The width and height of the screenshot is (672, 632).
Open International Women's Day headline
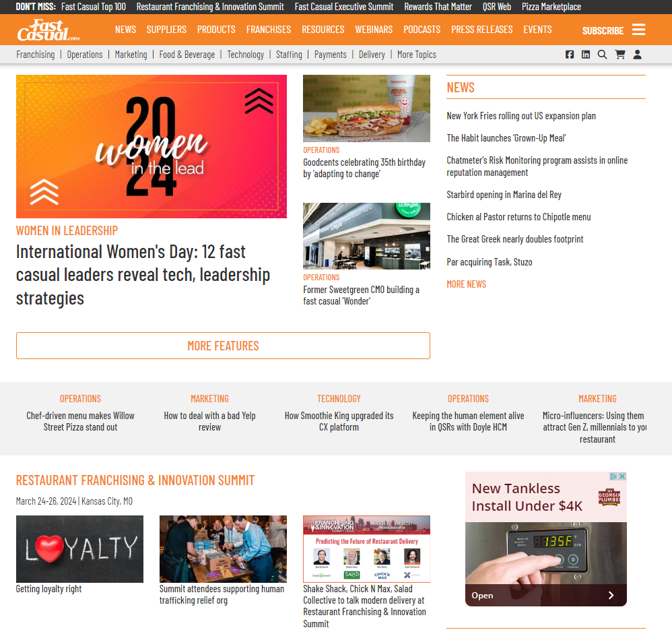click(x=143, y=275)
